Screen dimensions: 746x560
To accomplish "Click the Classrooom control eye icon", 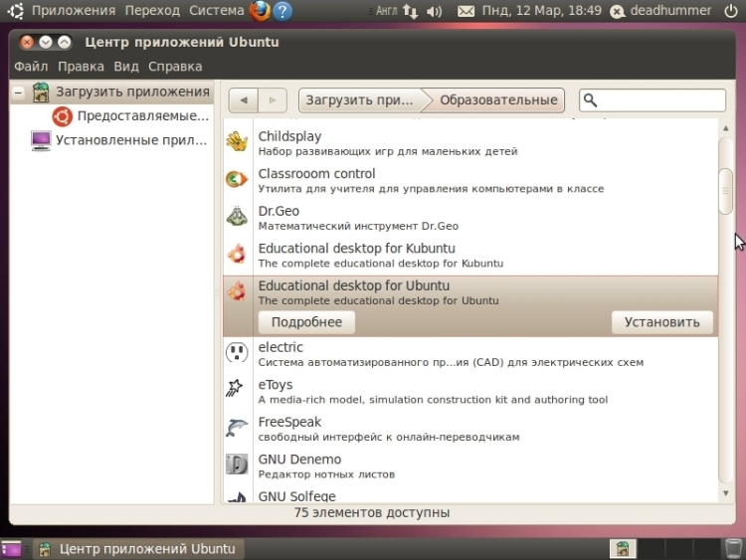I will pos(237,179).
